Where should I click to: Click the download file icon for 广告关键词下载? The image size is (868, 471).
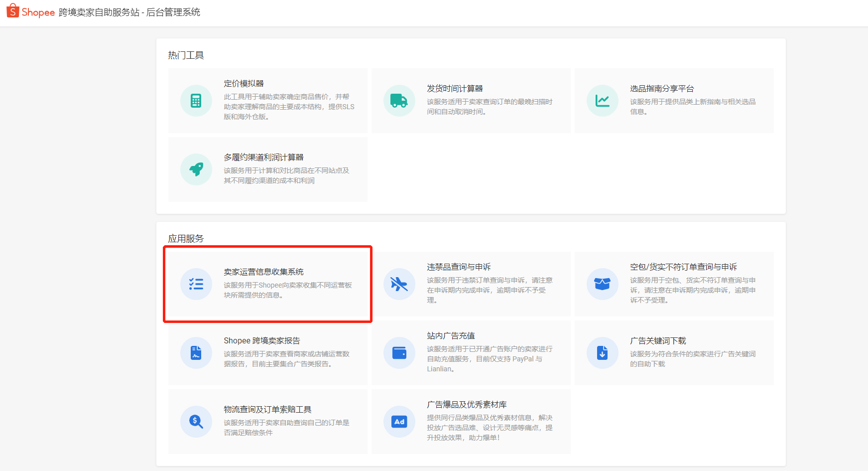coord(603,353)
